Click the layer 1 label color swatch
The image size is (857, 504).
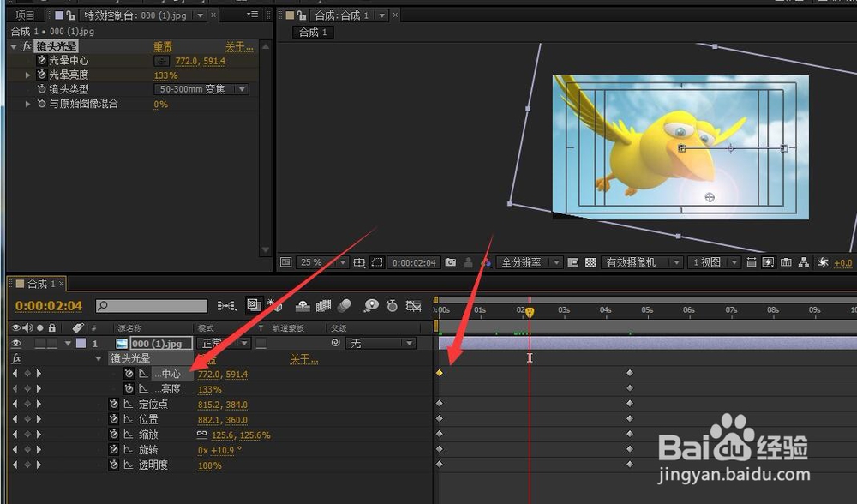81,344
